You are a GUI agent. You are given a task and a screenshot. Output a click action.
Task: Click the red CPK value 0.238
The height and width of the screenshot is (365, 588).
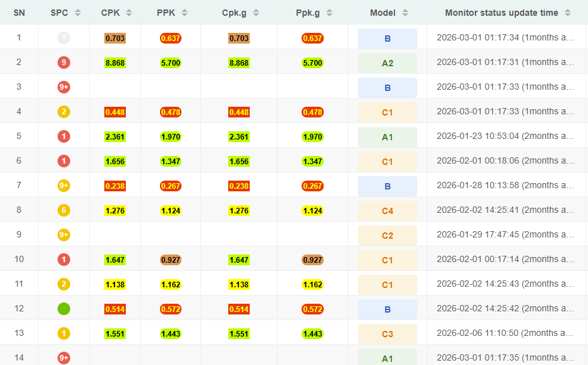pos(114,186)
